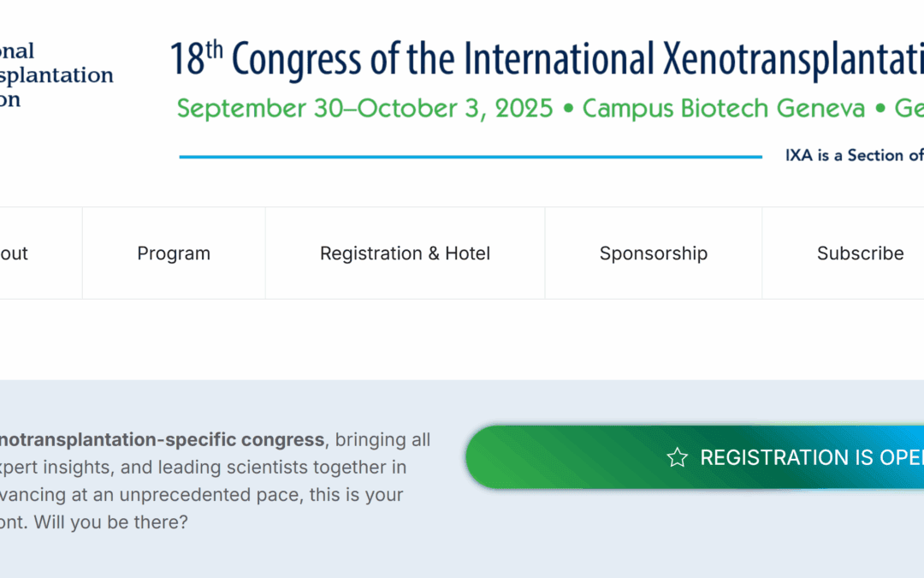Click the IXA is a Section of text
924x578 pixels.
pyautogui.click(x=854, y=155)
